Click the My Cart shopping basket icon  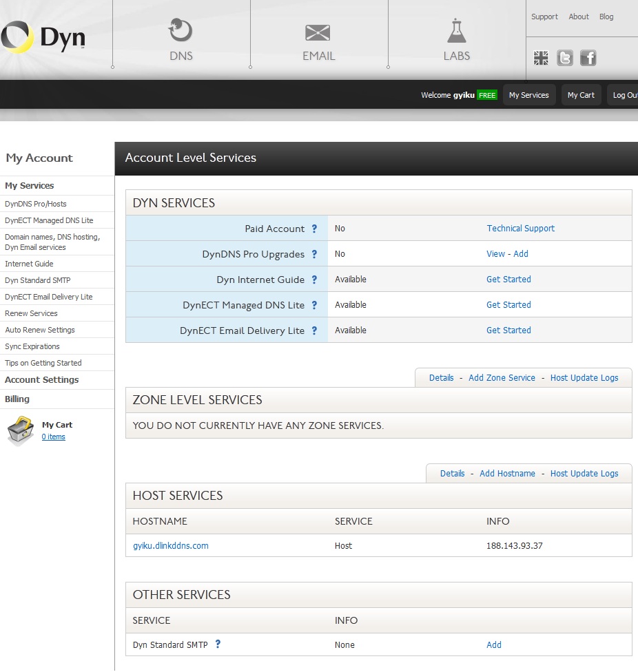tap(21, 431)
